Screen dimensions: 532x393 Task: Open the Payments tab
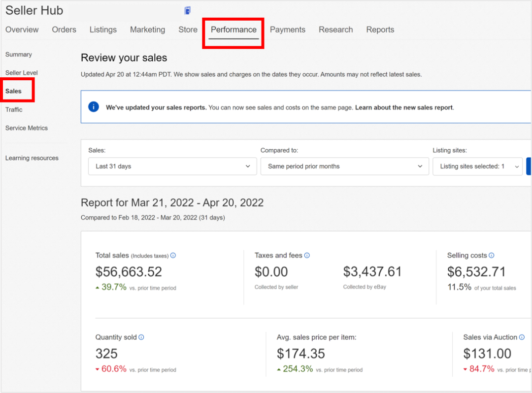click(287, 30)
